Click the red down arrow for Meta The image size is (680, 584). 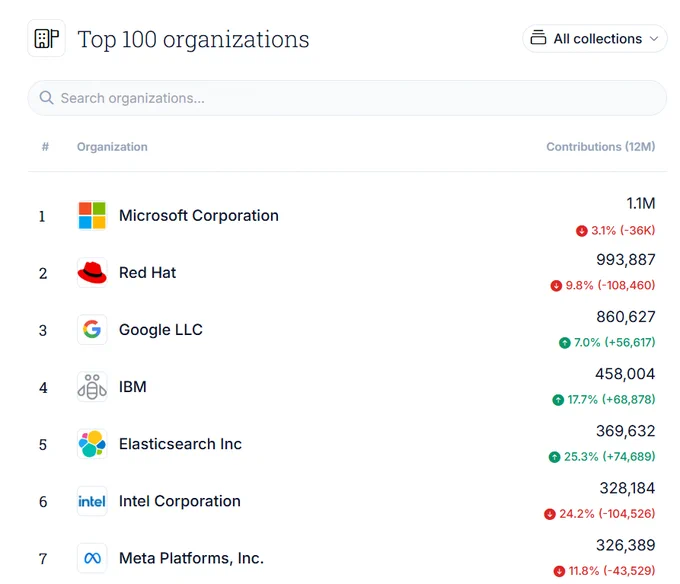pyautogui.click(x=559, y=571)
